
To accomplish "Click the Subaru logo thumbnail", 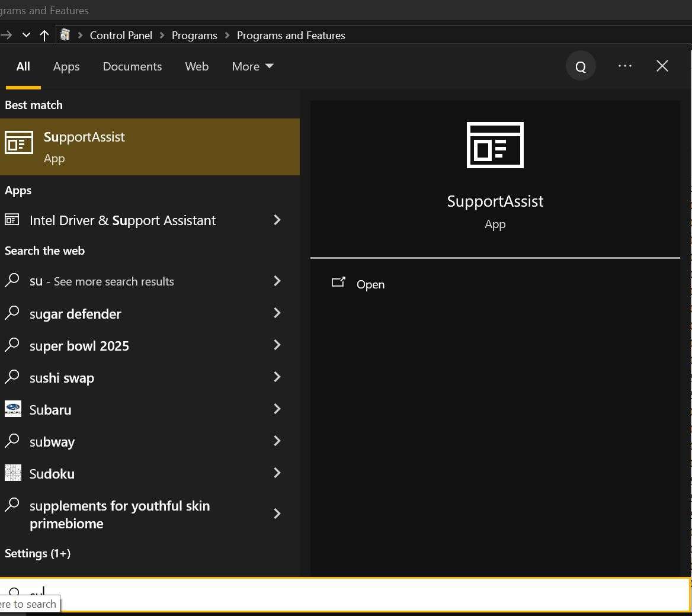I will (13, 409).
